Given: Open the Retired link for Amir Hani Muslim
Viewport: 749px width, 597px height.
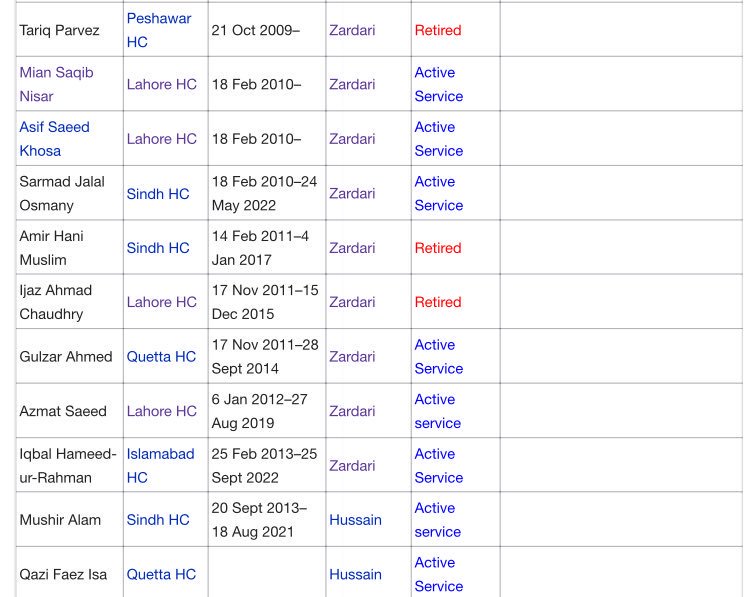Looking at the screenshot, I should [x=437, y=248].
